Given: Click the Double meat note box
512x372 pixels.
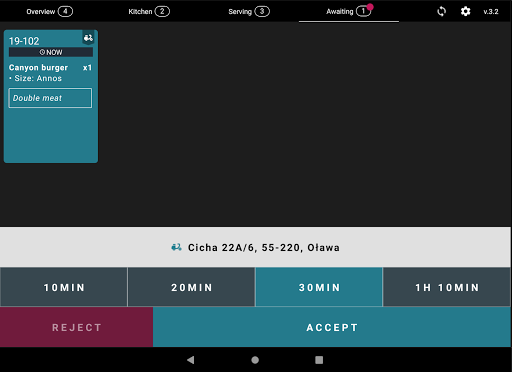Looking at the screenshot, I should (50, 98).
